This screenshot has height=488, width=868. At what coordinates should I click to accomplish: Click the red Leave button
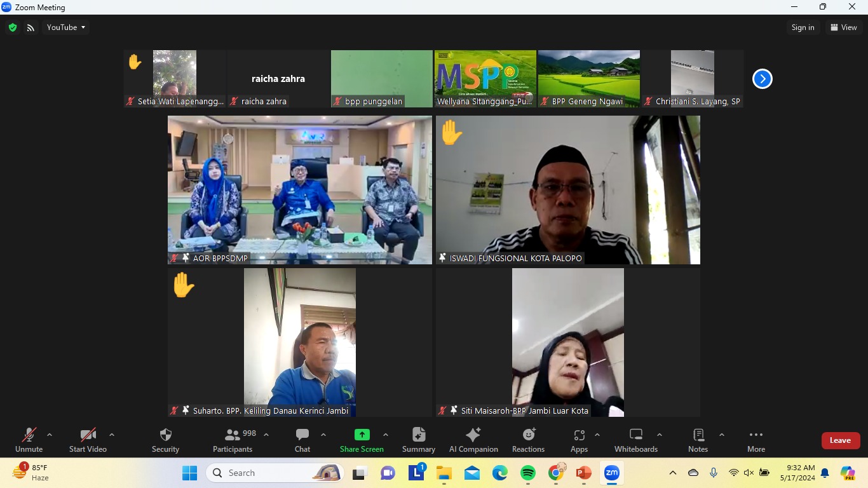pyautogui.click(x=840, y=440)
